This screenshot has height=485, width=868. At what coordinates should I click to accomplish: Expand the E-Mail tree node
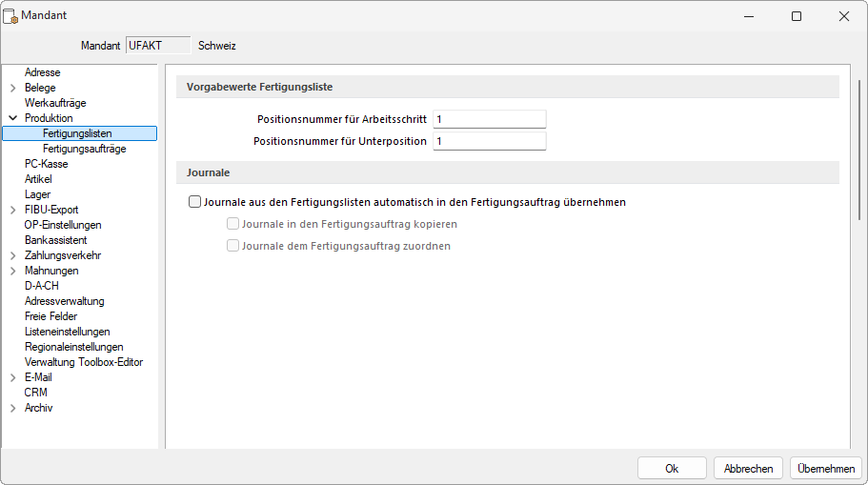(x=12, y=377)
